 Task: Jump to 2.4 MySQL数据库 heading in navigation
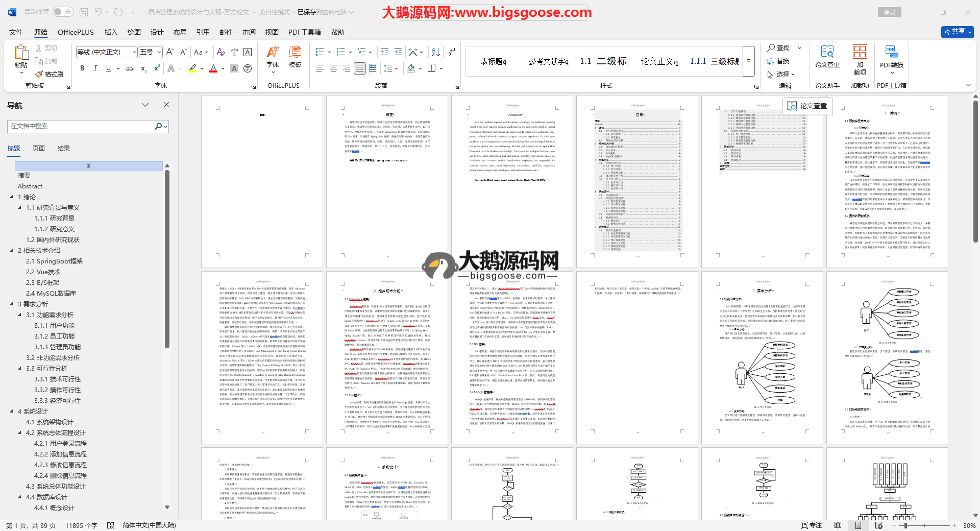tap(51, 293)
